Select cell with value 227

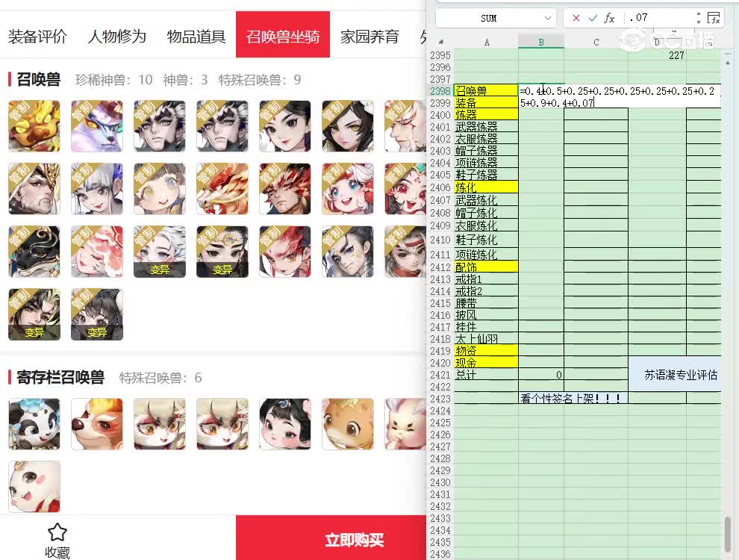click(x=657, y=55)
